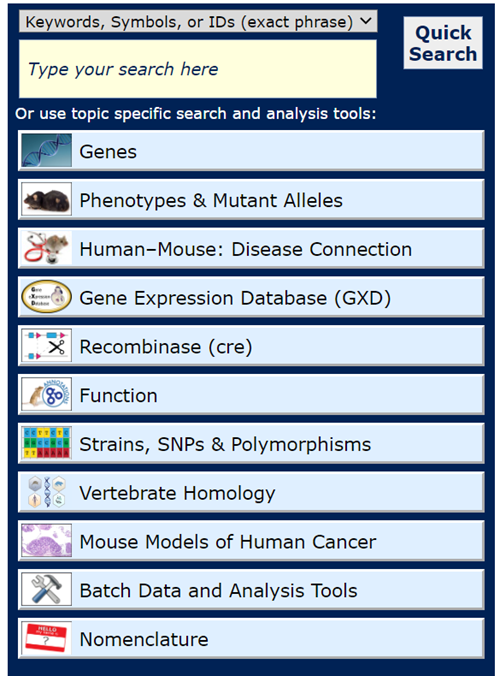Open the Nomenclature text link
Viewport: 500px width, 676px height.
click(144, 639)
